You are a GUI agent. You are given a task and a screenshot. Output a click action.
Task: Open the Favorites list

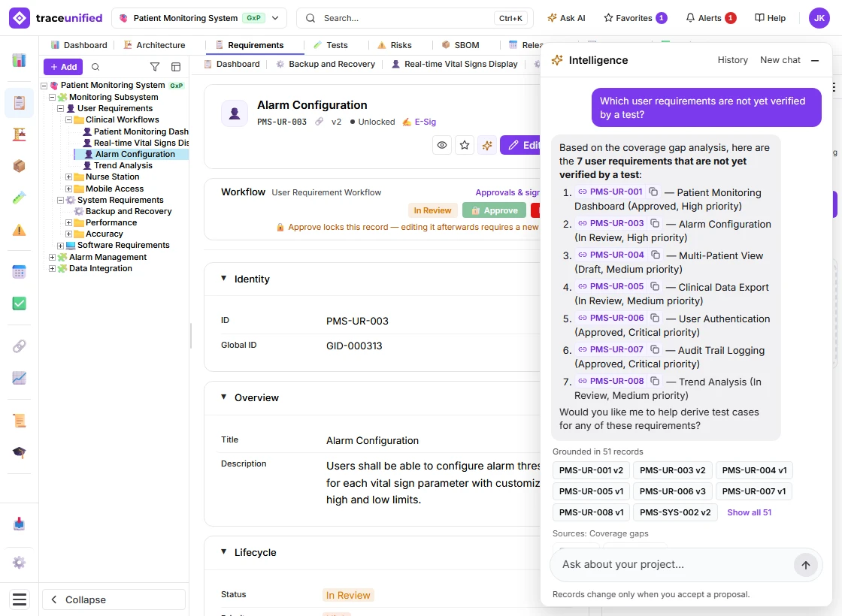635,18
